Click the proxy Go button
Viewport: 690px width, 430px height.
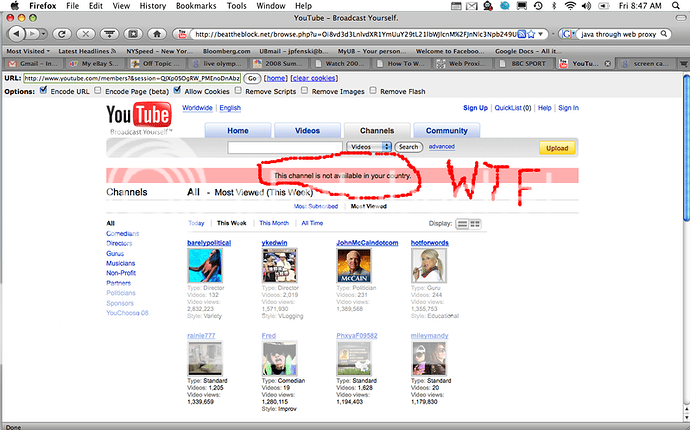click(252, 78)
